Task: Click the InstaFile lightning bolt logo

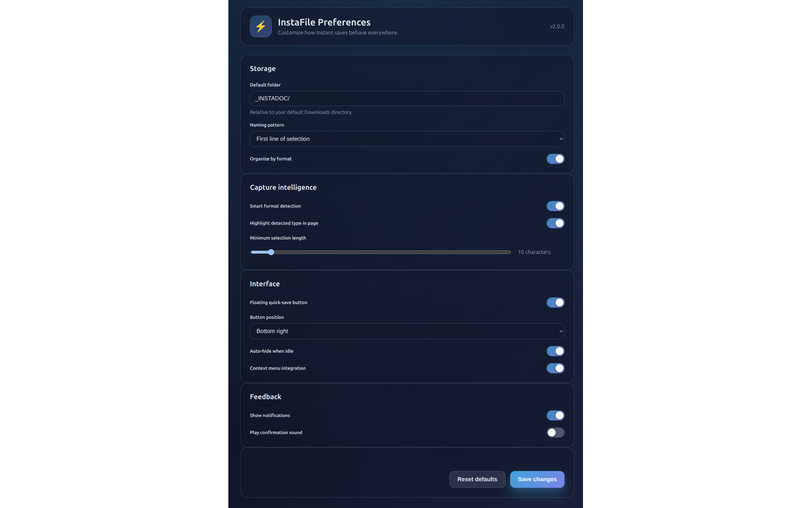Action: coord(261,26)
